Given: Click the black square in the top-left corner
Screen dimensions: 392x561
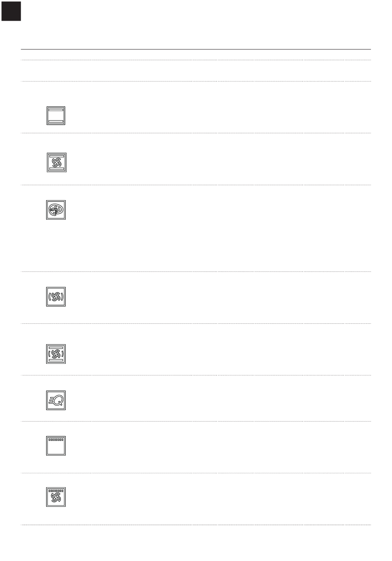Looking at the screenshot, I should coord(11,11).
